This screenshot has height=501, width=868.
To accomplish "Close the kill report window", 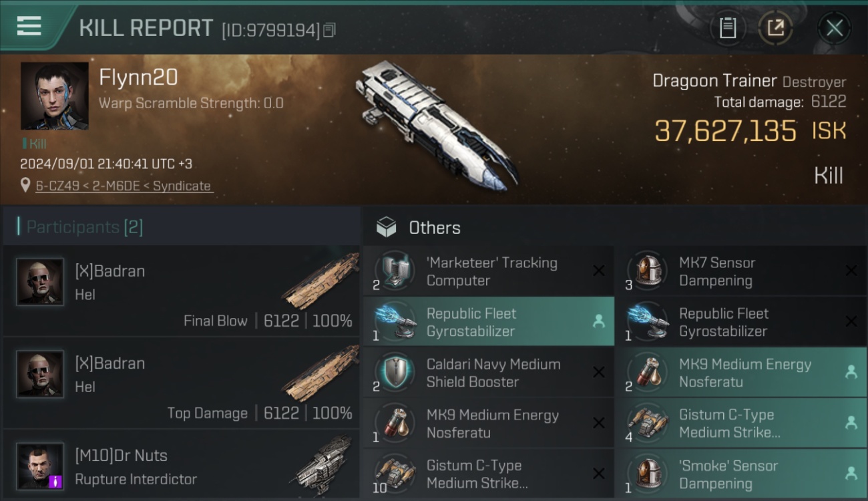I will [x=834, y=28].
